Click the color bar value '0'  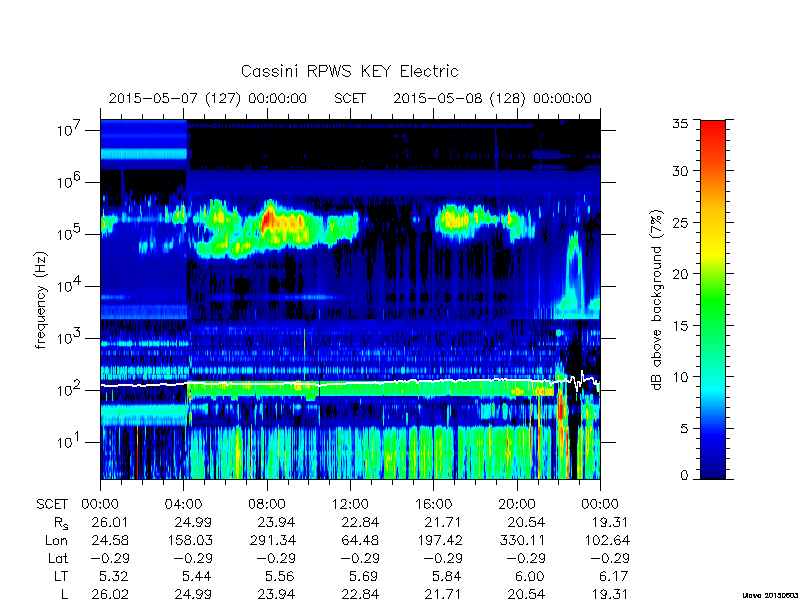pyautogui.click(x=685, y=475)
